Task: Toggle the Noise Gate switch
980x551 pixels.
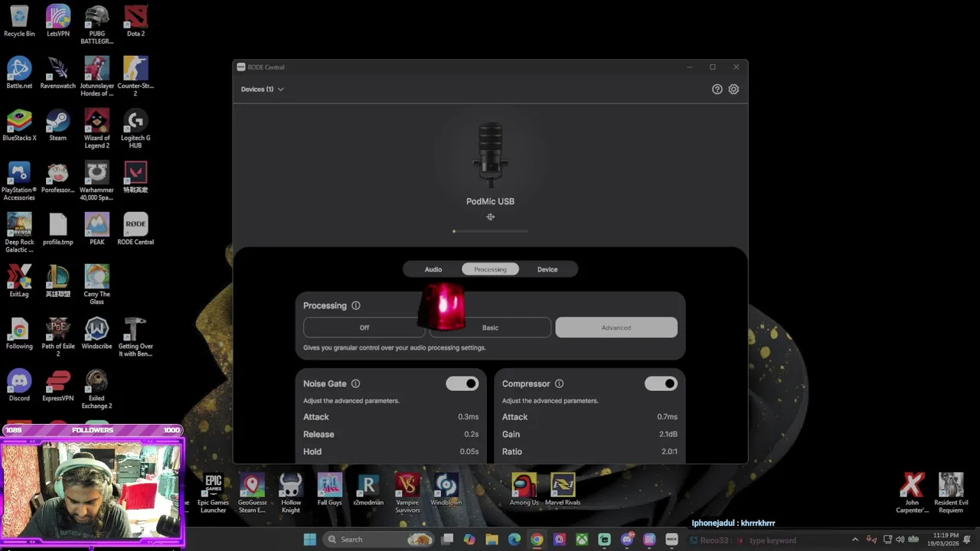Action: [462, 383]
